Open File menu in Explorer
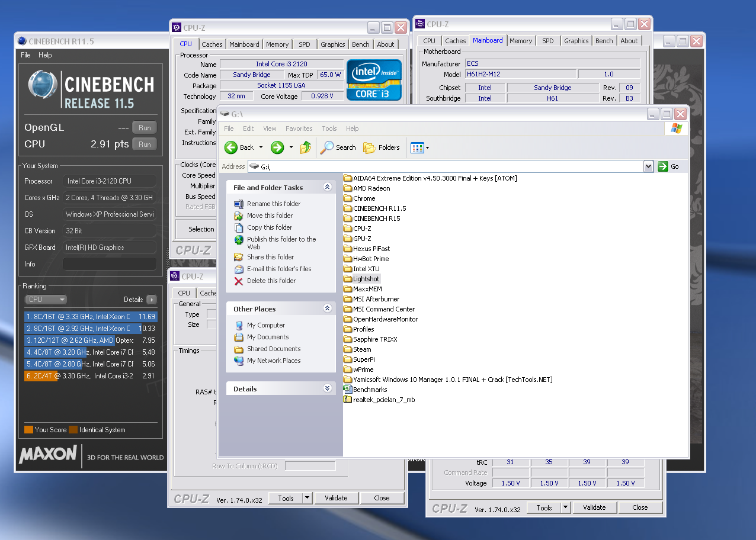The image size is (756, 540). click(x=229, y=128)
